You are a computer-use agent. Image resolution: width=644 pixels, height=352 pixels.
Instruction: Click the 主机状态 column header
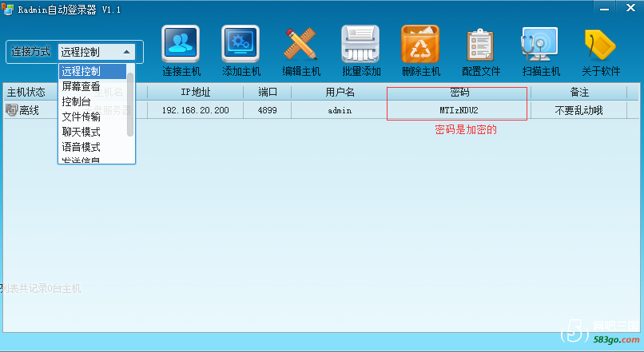[26, 93]
